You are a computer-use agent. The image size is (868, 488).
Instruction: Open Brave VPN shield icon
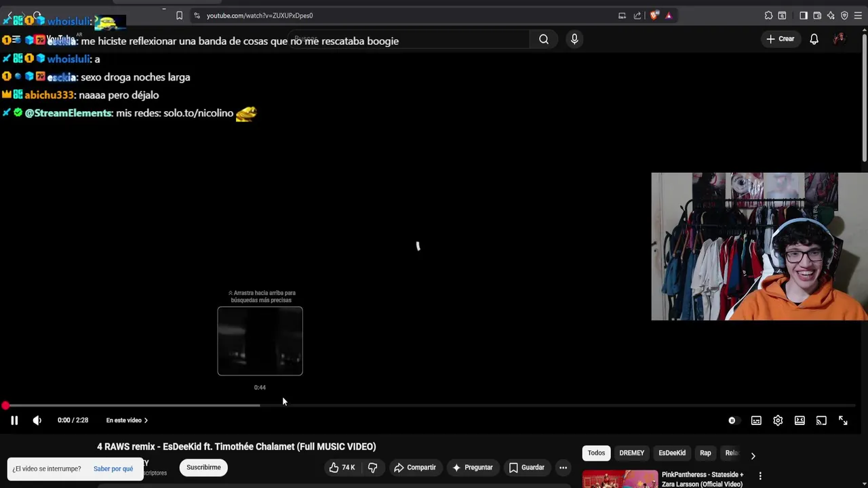pos(844,16)
